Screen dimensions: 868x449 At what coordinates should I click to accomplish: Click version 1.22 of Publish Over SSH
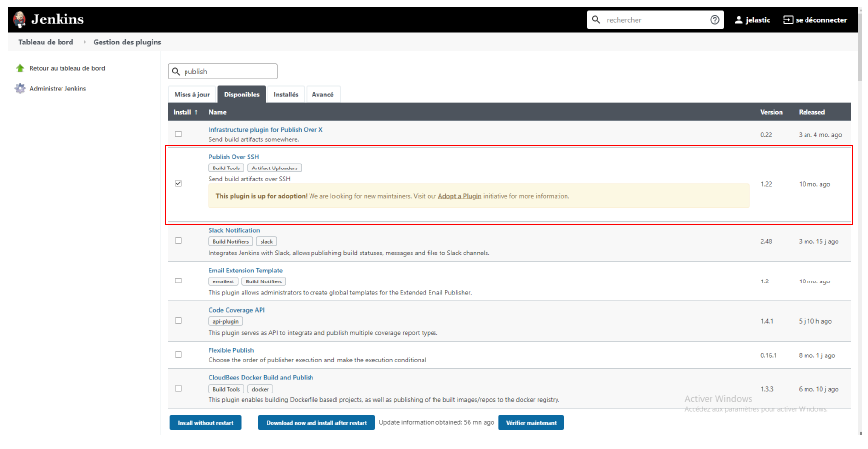[x=766, y=184]
